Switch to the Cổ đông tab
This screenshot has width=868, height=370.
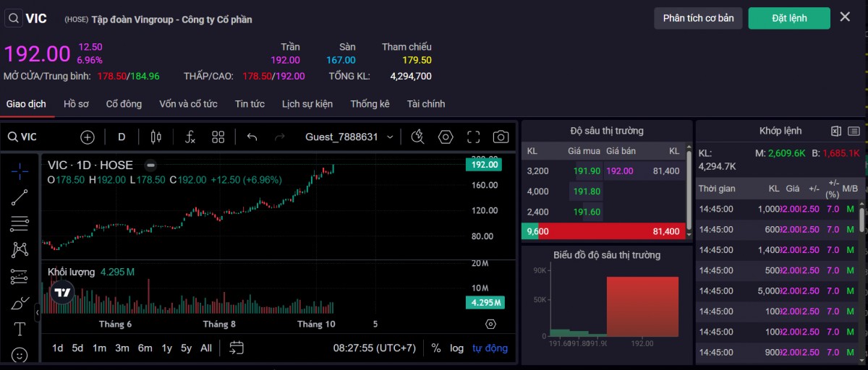(124, 104)
